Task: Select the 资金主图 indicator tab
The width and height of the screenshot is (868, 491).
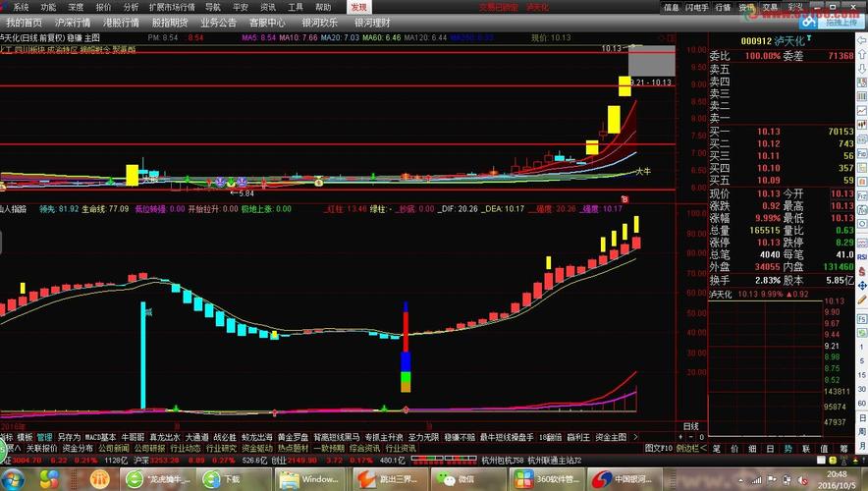Action: point(611,437)
